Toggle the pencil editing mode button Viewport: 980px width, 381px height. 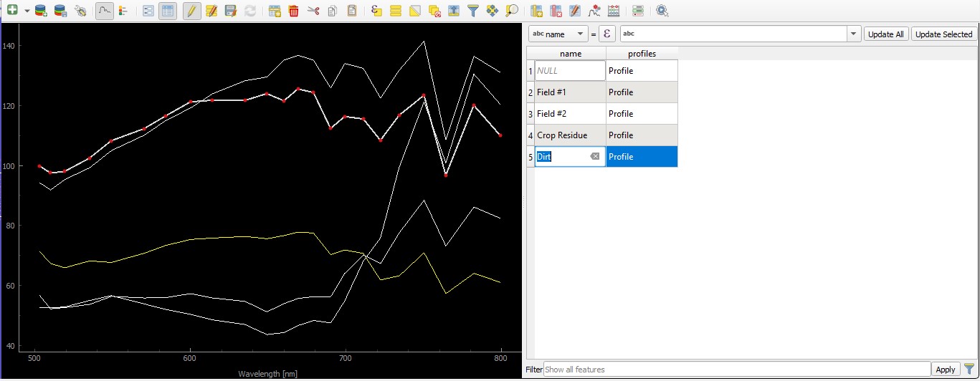pos(191,11)
